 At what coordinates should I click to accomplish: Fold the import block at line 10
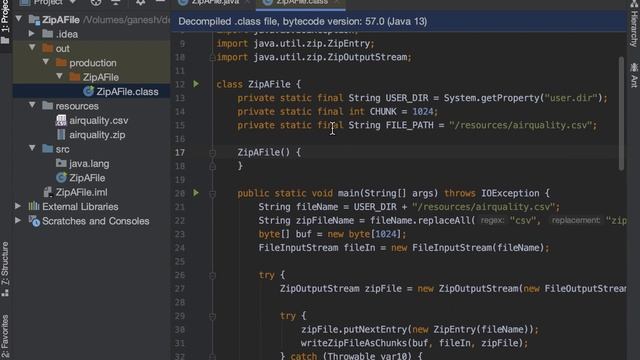pos(212,58)
